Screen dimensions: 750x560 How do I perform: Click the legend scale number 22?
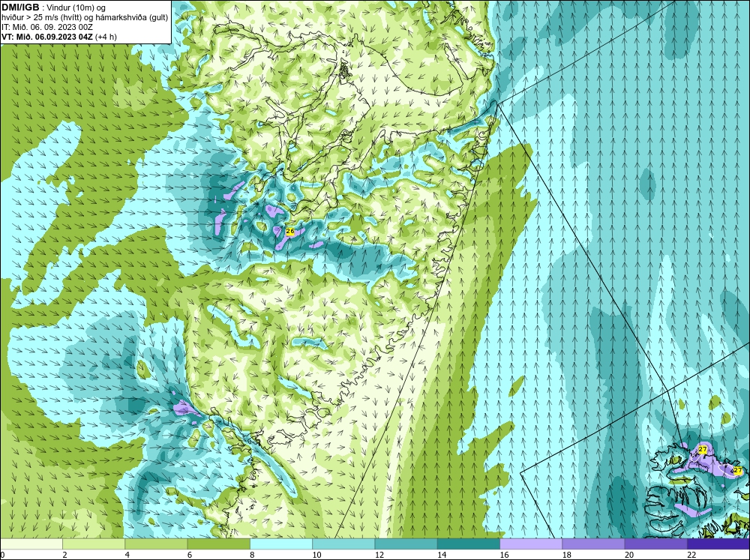691,555
